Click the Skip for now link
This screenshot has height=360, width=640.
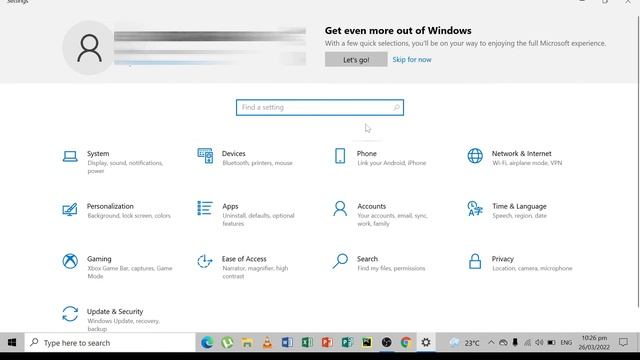(412, 60)
